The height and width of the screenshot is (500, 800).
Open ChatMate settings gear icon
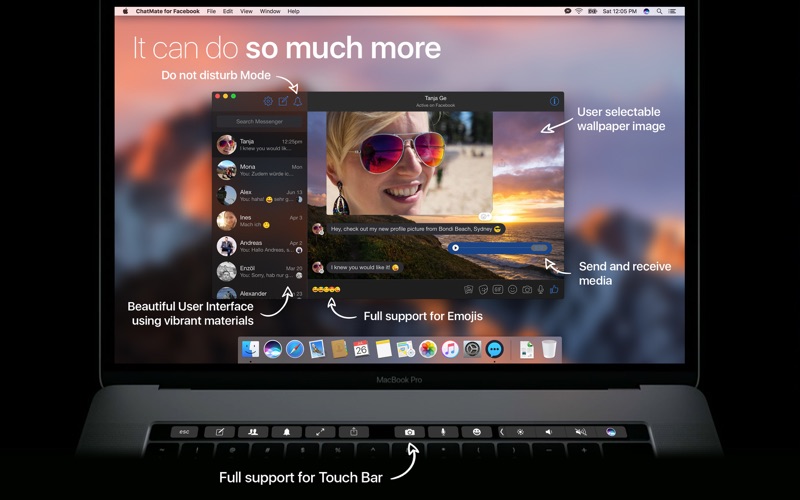click(268, 101)
